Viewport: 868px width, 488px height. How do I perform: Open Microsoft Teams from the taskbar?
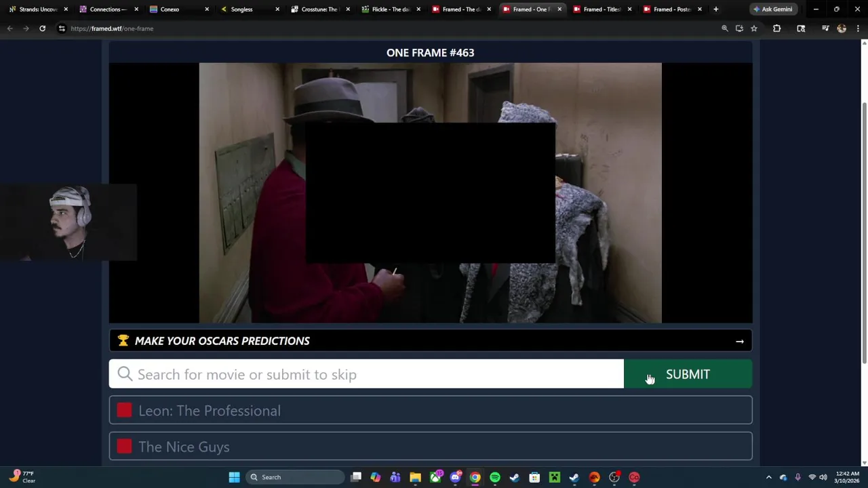pyautogui.click(x=395, y=477)
